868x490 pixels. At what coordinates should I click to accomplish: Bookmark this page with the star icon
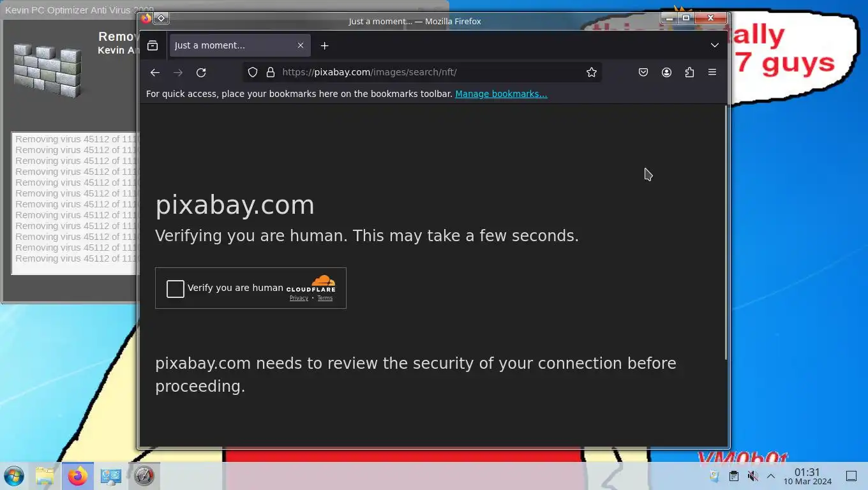(592, 73)
